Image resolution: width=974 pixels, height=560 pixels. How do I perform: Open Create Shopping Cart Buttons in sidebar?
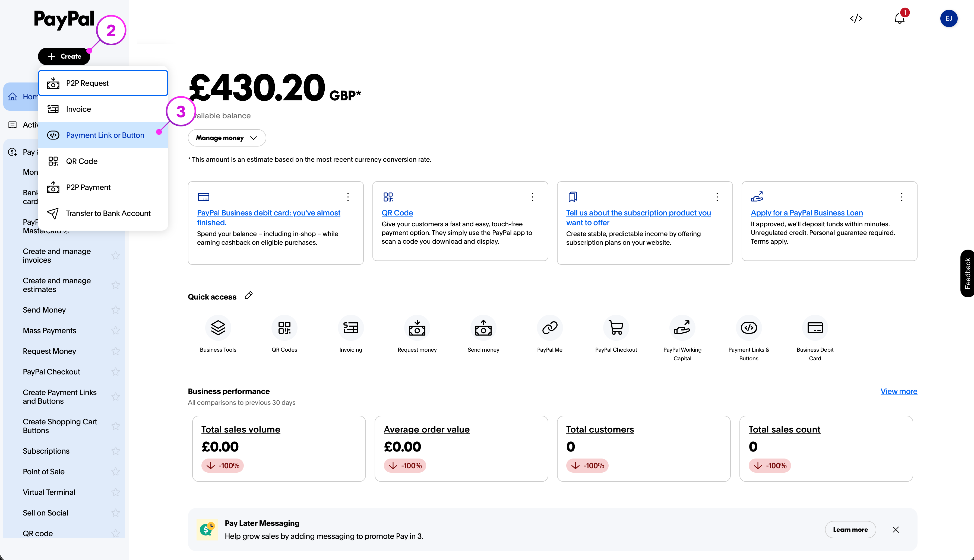tap(60, 426)
